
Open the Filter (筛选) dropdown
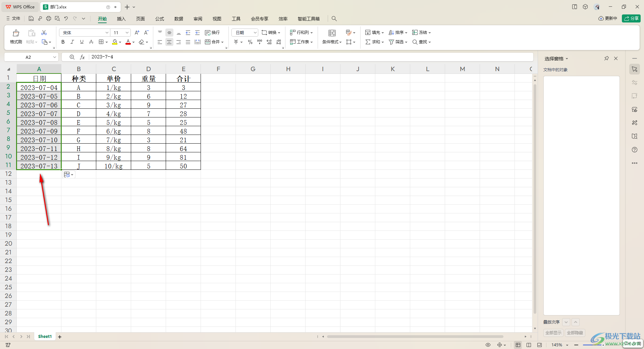pos(398,42)
